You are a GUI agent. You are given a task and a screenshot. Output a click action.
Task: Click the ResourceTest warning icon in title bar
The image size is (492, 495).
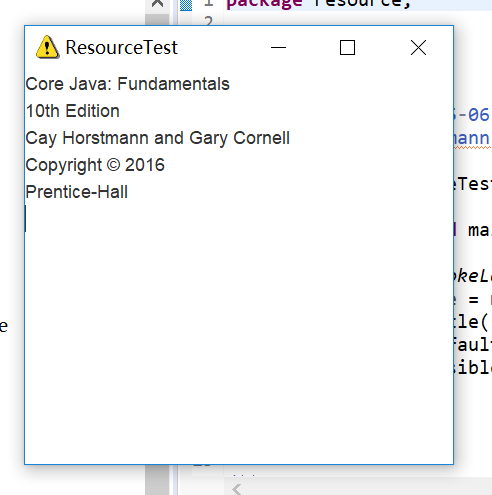click(x=47, y=47)
